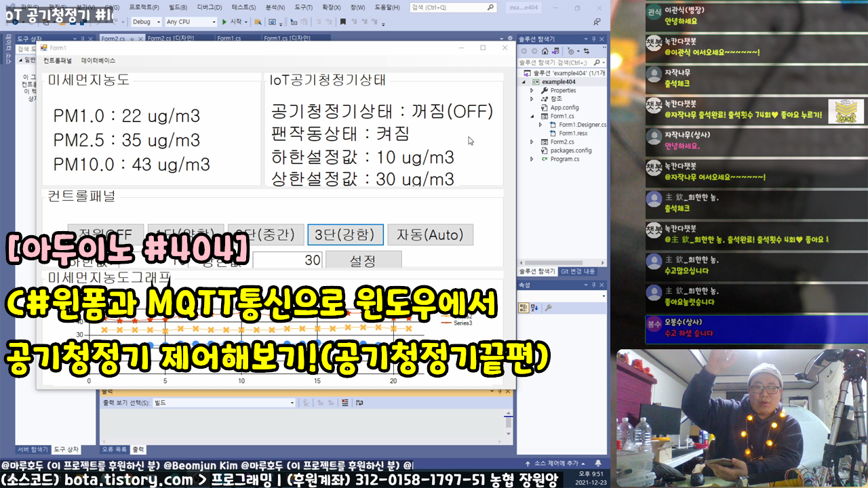Open the 빌드(B) menu

[178, 7]
